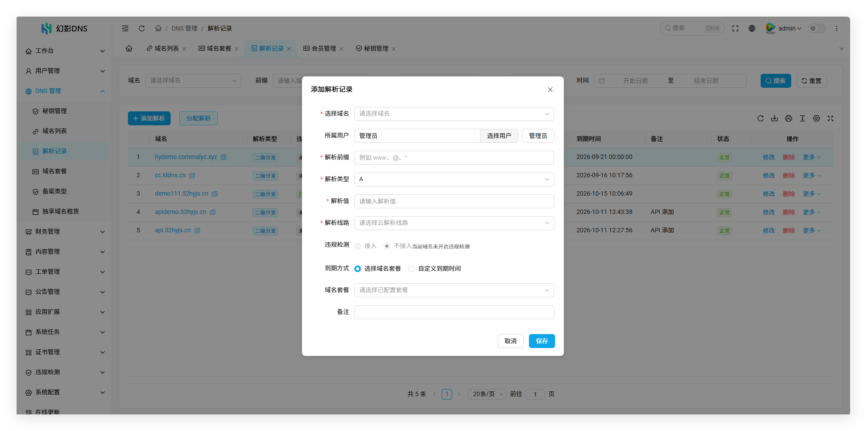Switch to 域名套餐 tab
The height and width of the screenshot is (431, 868).
tap(218, 48)
